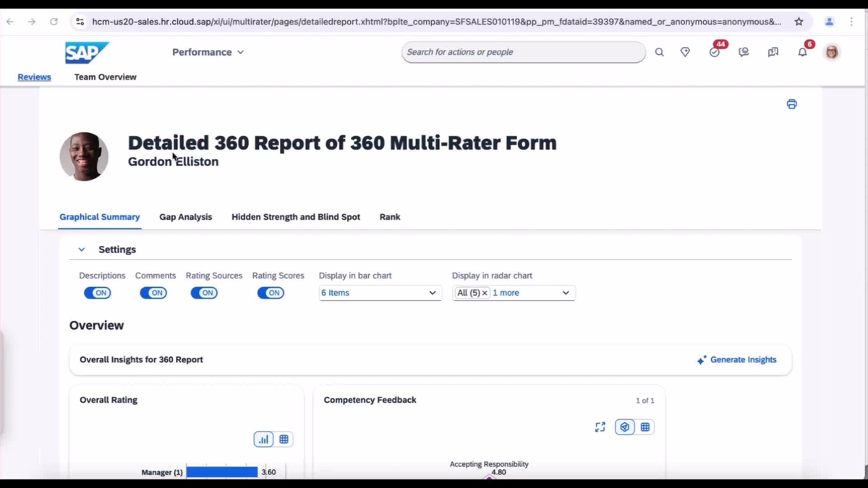Screen dimensions: 868x488
Task: Open the To-Do list icon with 44 badge
Action: click(715, 52)
